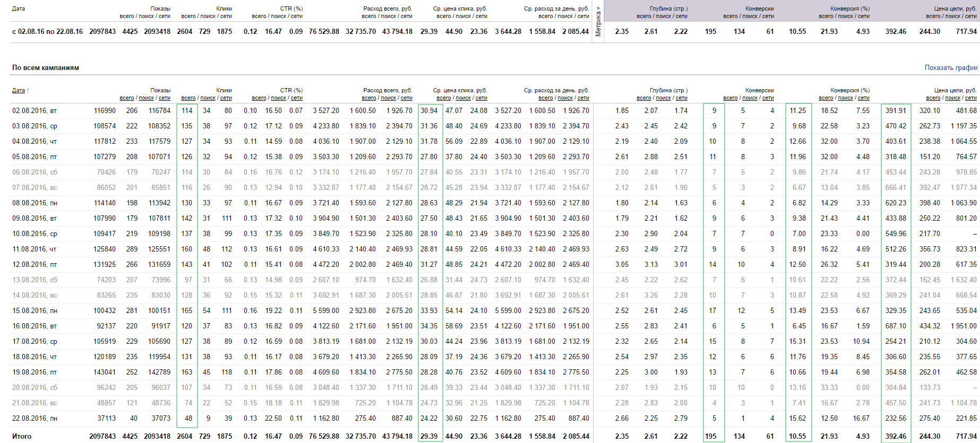Select the row date '02.08.2016, вт'
The width and height of the screenshot is (980, 443).
click(x=35, y=111)
